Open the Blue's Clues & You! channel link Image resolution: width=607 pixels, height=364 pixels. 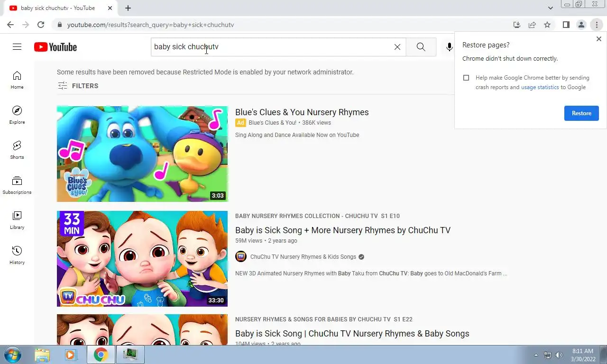click(x=273, y=123)
